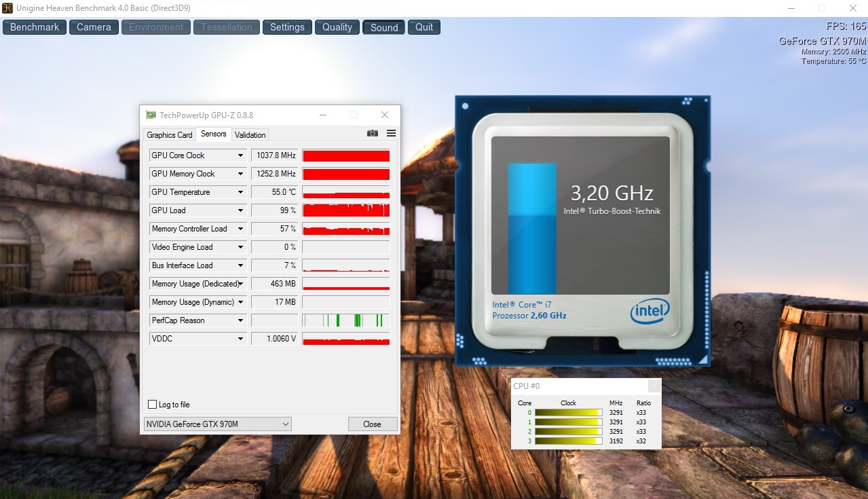Click the 99 % GPU Load value
Viewport: 868px width, 499px height.
click(x=275, y=210)
